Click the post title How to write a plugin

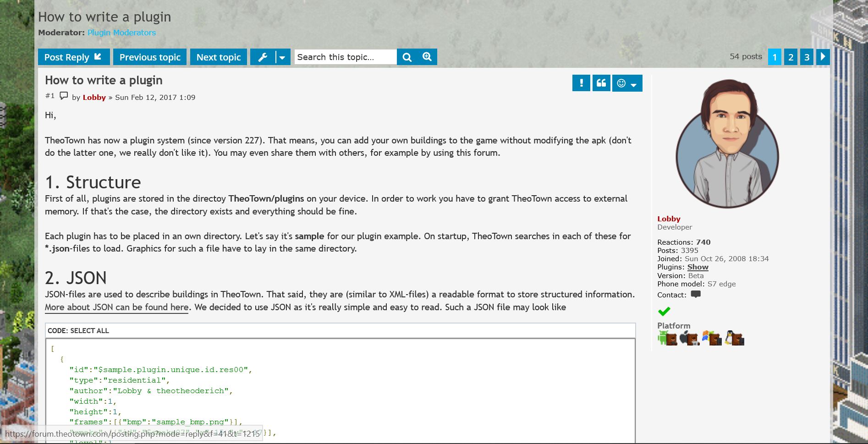point(104,80)
